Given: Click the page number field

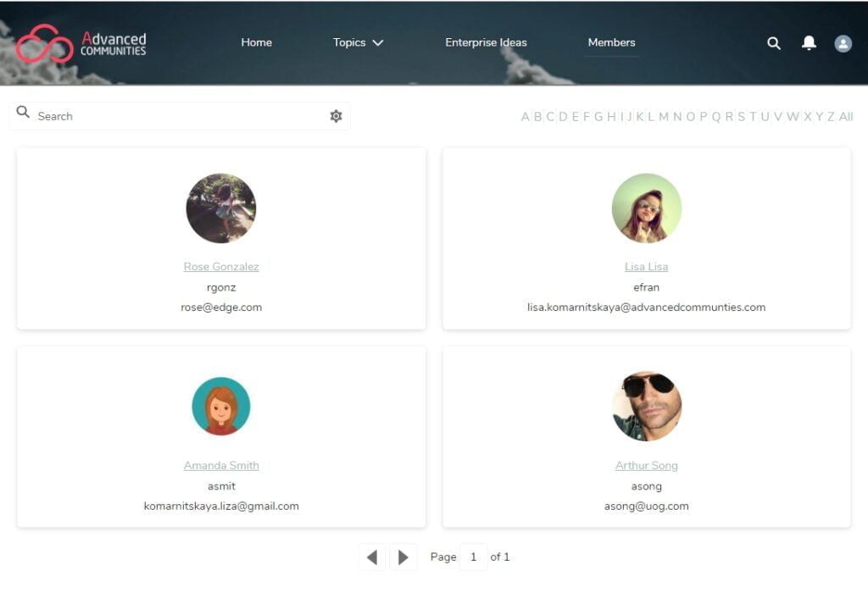Looking at the screenshot, I should point(473,557).
